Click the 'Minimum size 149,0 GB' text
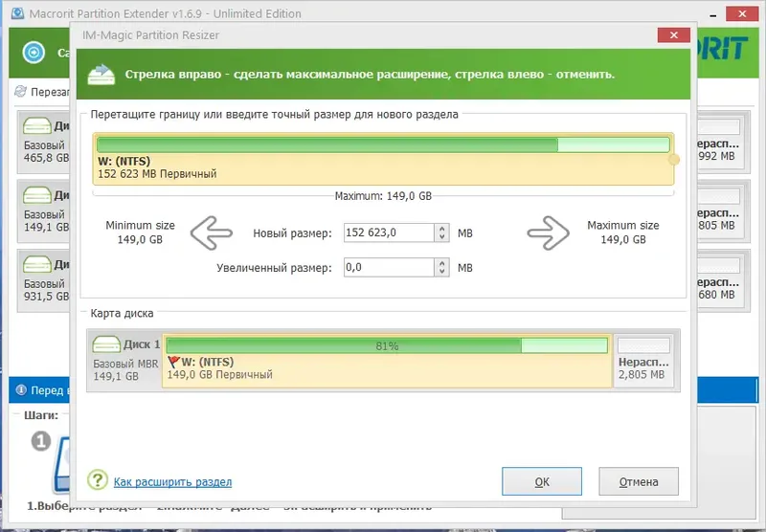This screenshot has width=766, height=532. tap(140, 233)
